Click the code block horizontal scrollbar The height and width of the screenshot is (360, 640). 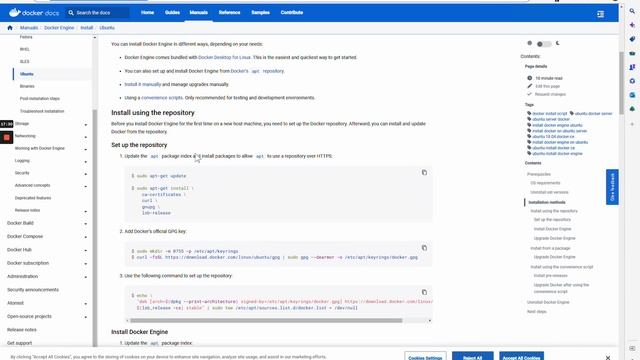click(x=266, y=320)
